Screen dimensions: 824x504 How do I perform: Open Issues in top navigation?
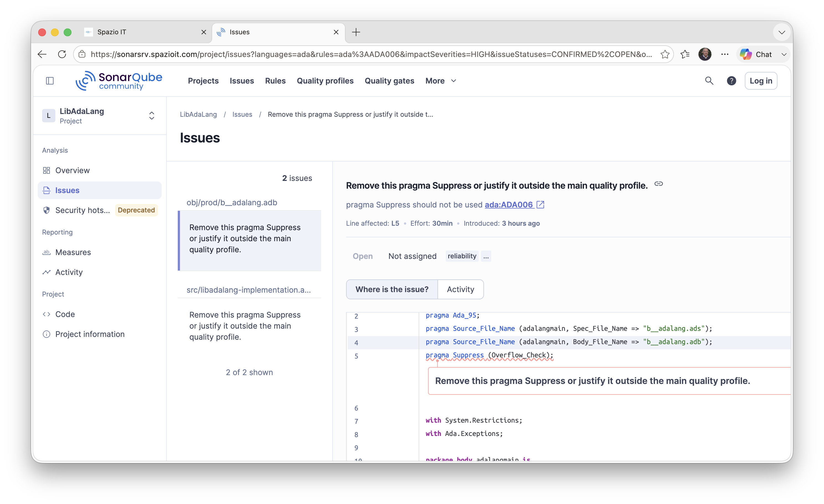coord(242,81)
